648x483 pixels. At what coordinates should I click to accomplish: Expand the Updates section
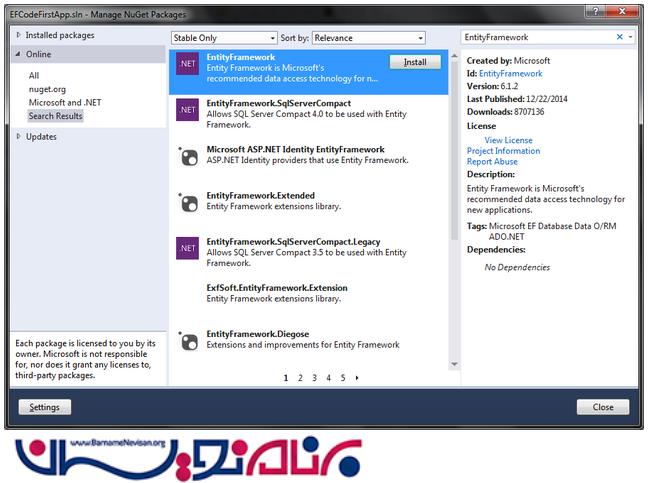point(18,136)
